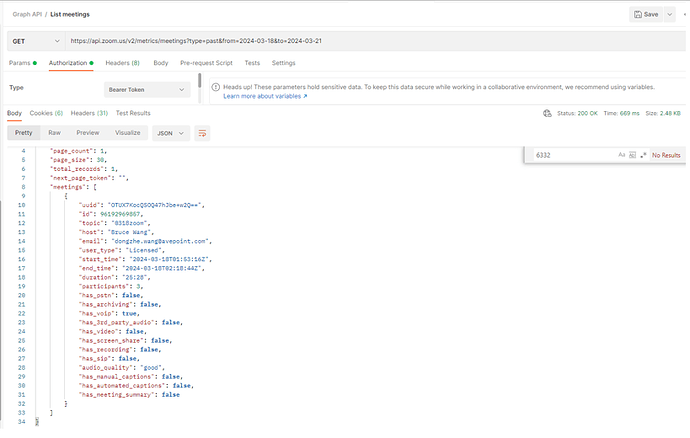Click the request URL field
The image size is (690, 438).
(x=375, y=41)
